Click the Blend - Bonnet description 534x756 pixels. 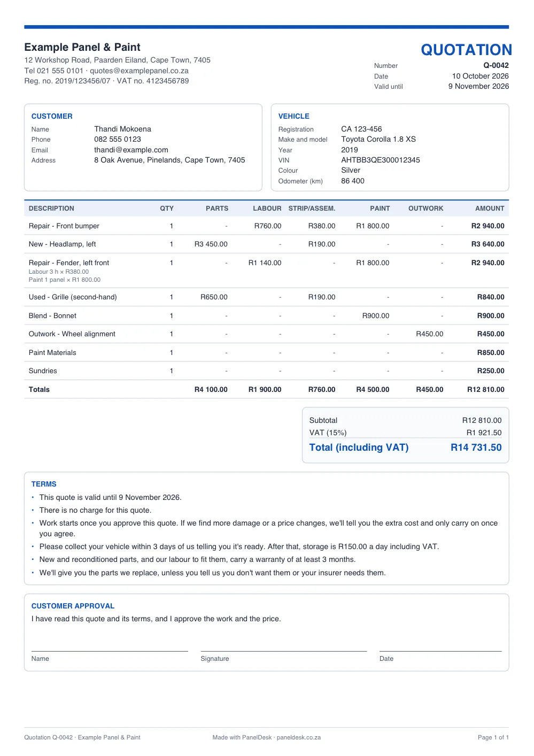pos(52,315)
